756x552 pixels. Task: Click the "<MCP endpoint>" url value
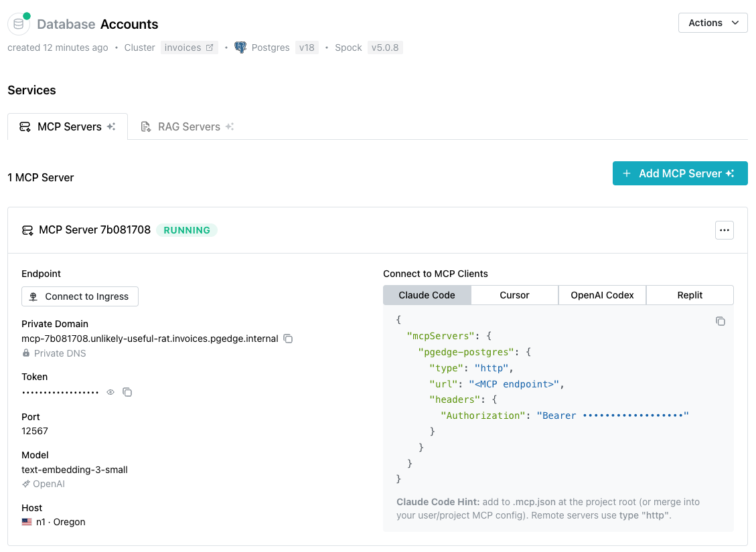pos(514,384)
